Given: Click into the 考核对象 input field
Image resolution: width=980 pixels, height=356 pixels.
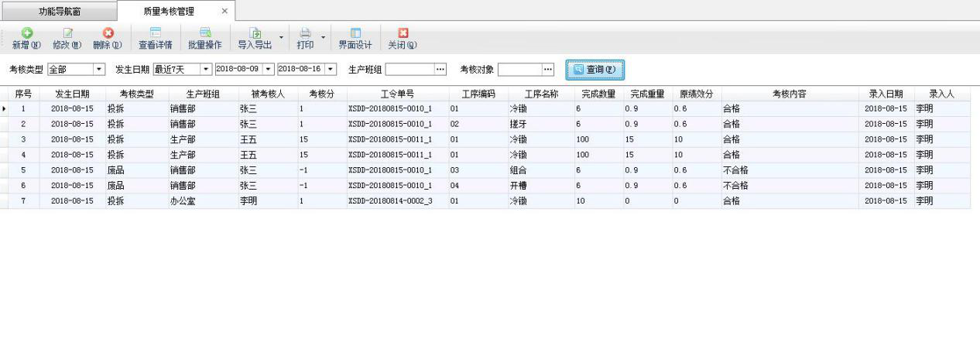Looking at the screenshot, I should tap(519, 70).
